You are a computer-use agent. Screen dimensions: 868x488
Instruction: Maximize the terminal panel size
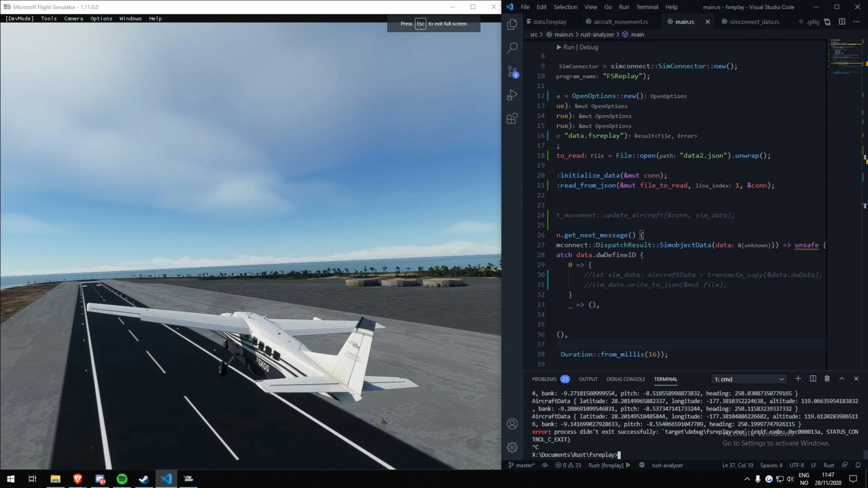click(842, 379)
